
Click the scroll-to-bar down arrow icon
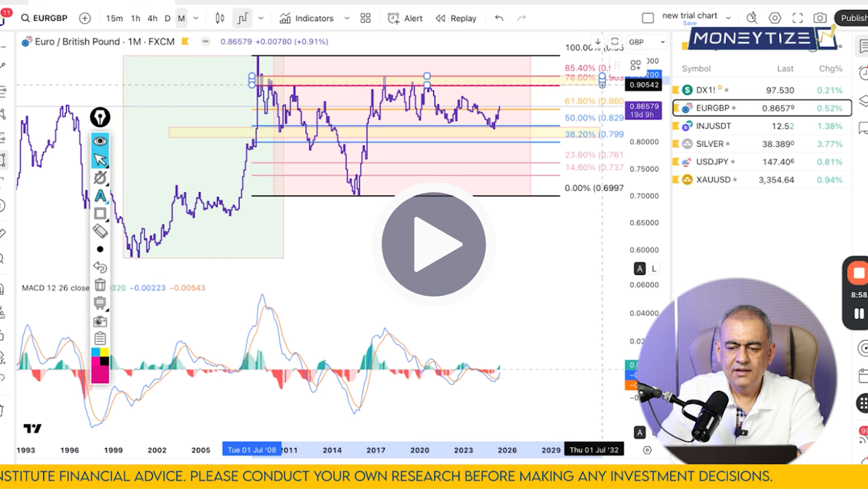click(597, 41)
